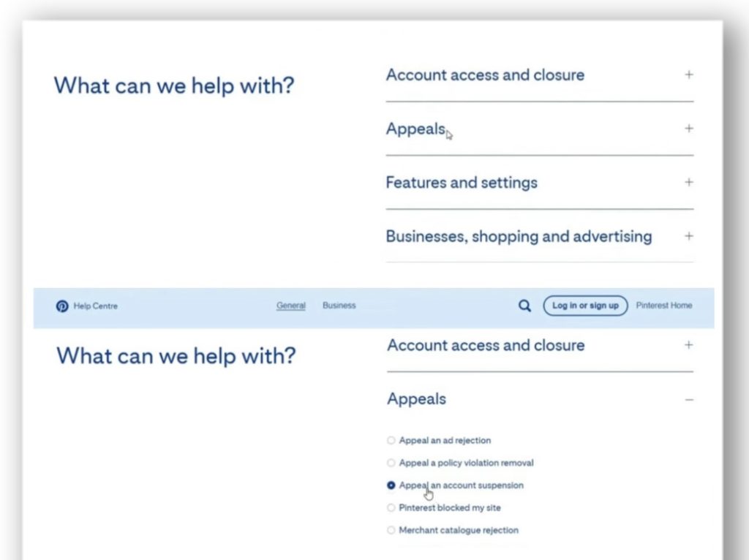Collapse the expanded Appeals heading above the radio options
749x560 pixels.
(416, 399)
